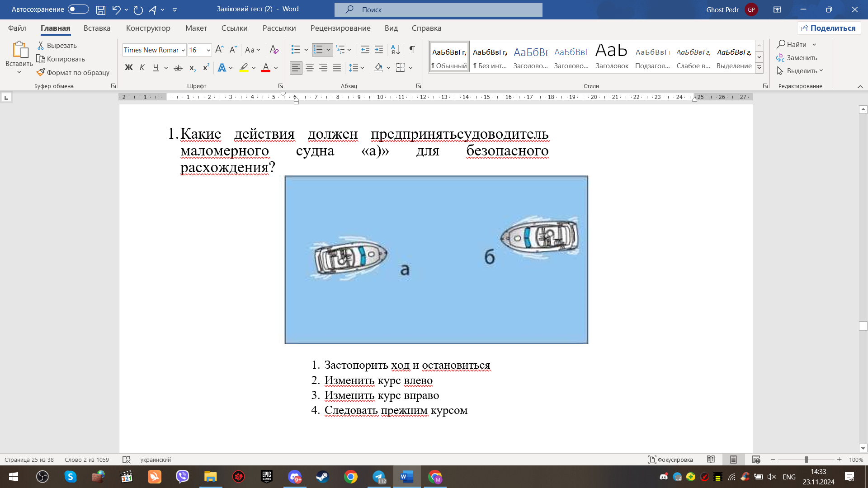
Task: Switch to Вид tab
Action: tap(391, 28)
